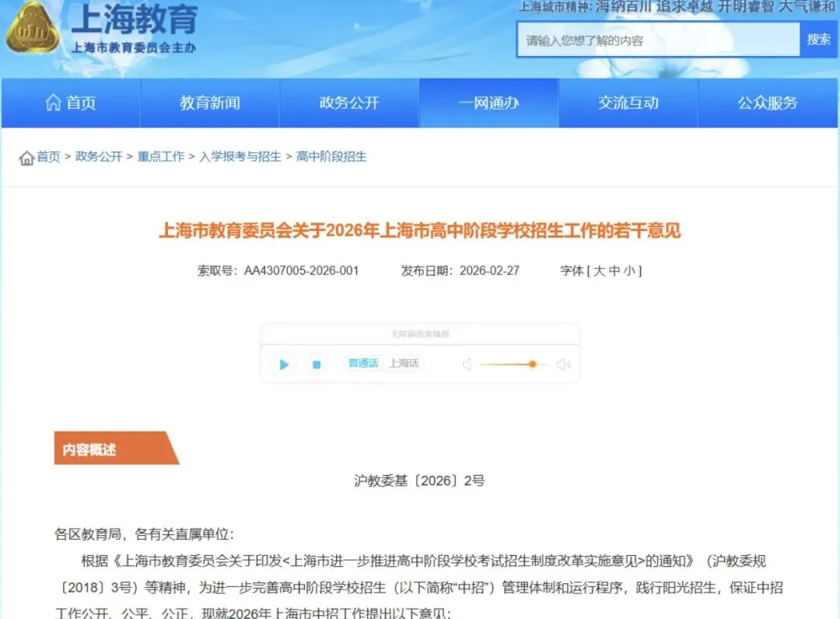Switch to the 教育新闻 section
Screen dimensions: 840x619
tap(208, 103)
